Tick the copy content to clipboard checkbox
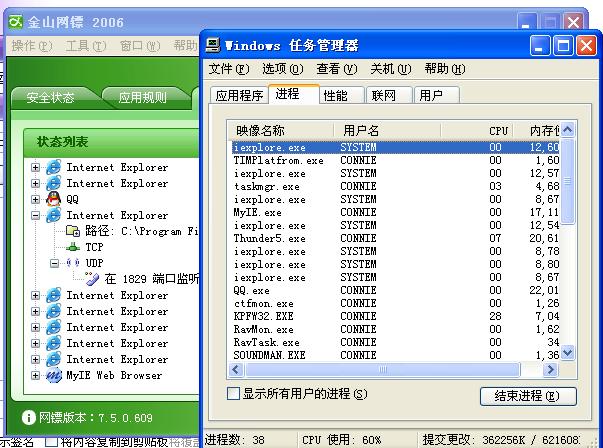This screenshot has height=448, width=603. (x=51, y=442)
